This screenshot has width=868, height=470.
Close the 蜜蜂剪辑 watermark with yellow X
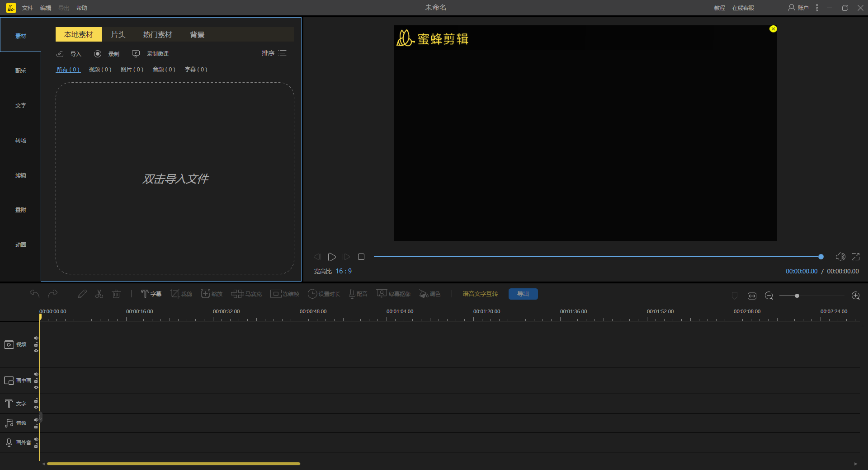773,29
